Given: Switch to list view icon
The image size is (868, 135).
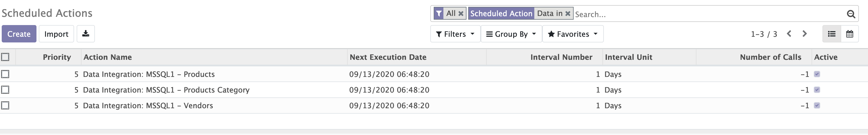Looking at the screenshot, I should coord(832,34).
